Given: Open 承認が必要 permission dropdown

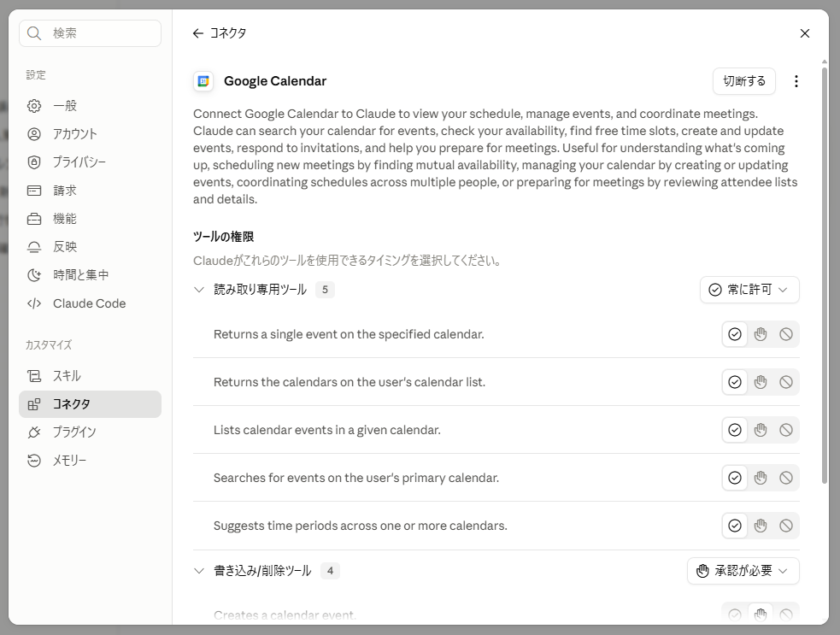Looking at the screenshot, I should coord(743,571).
